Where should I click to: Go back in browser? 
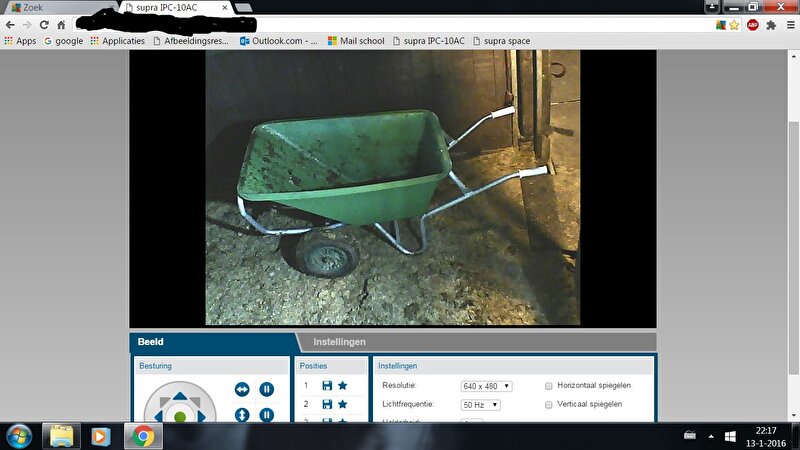tap(10, 24)
